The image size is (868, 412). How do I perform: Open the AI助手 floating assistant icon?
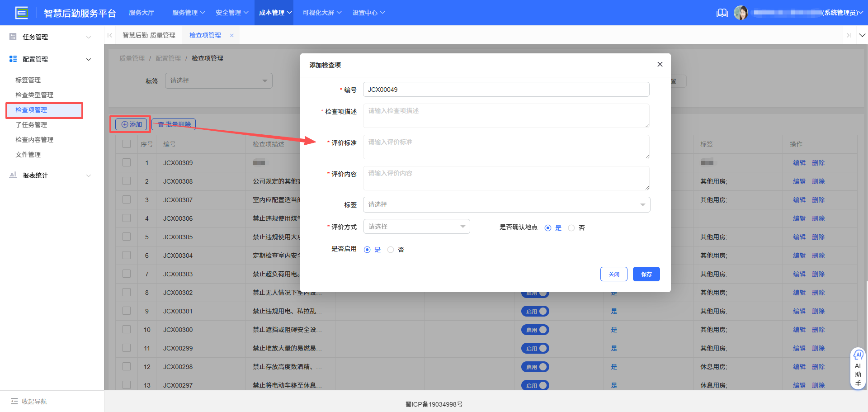click(x=858, y=355)
